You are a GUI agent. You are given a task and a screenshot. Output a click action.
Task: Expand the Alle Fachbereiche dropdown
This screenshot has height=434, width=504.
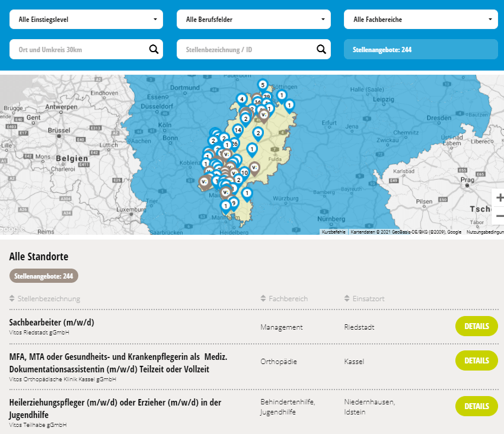click(x=421, y=19)
